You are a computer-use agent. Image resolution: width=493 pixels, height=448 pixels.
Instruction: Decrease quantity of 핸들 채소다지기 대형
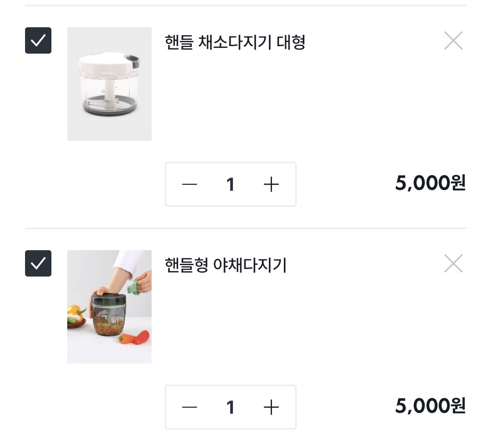tap(189, 184)
